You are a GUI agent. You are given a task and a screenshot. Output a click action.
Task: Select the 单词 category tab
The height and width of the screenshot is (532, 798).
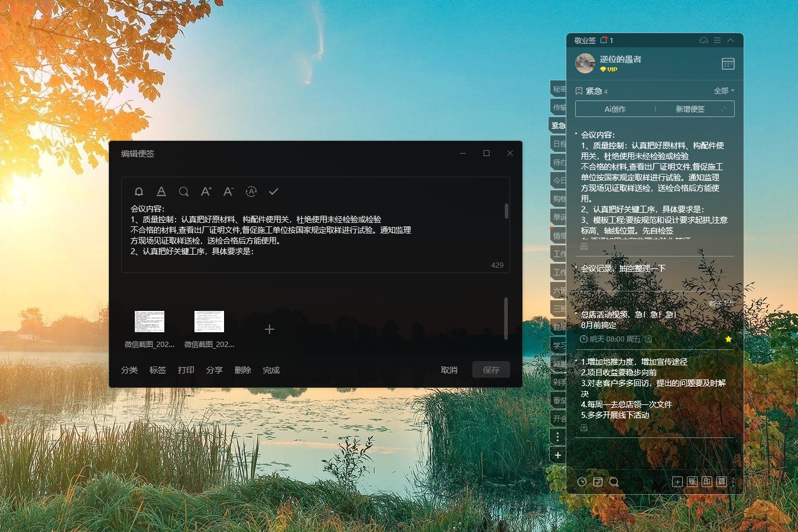(x=559, y=217)
